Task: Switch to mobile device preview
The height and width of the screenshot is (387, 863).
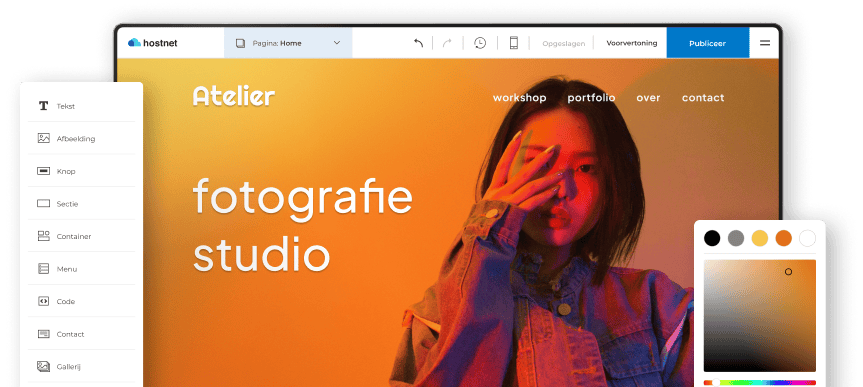Action: pos(514,43)
